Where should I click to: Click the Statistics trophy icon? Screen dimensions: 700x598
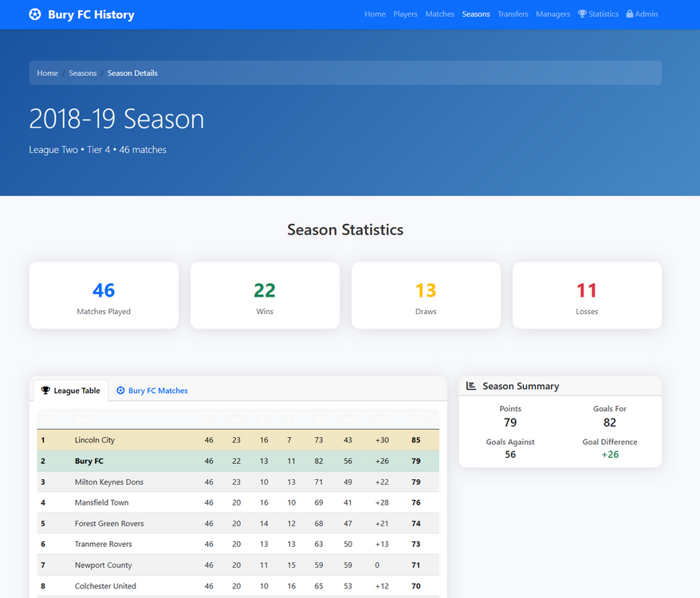(582, 14)
